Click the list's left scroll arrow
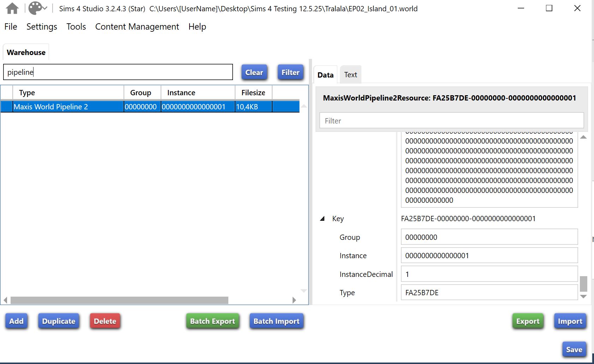The width and height of the screenshot is (594, 364). coord(5,300)
